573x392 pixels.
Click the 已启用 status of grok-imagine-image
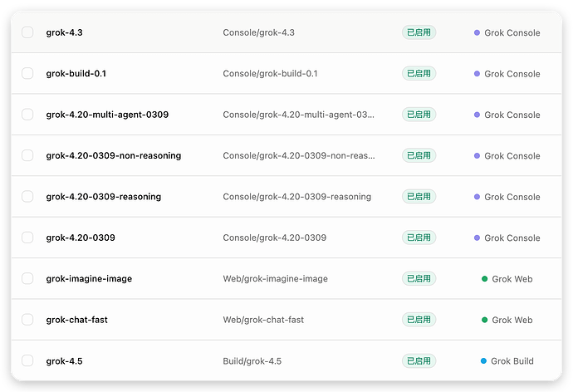(419, 278)
